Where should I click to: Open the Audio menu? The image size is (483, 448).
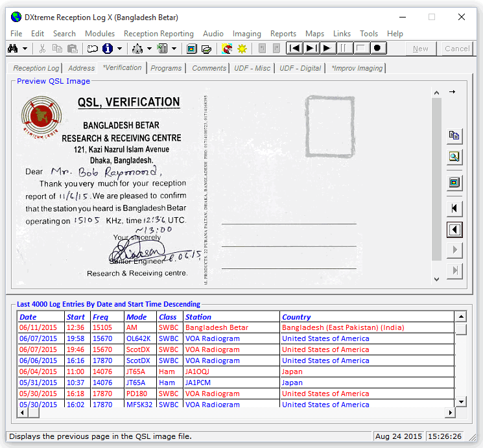click(213, 34)
